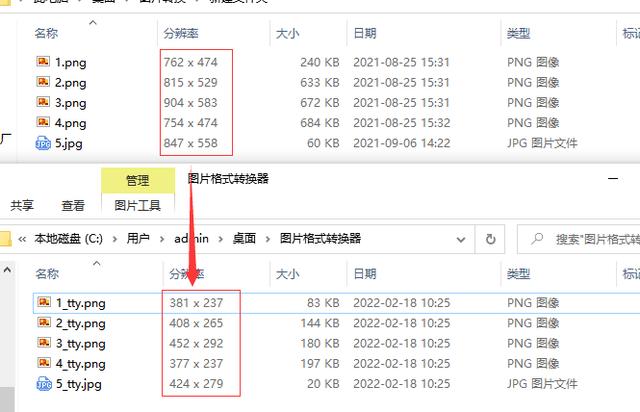Click the 2_tty.png file icon
Screen dimensions: 640x412
tap(44, 323)
